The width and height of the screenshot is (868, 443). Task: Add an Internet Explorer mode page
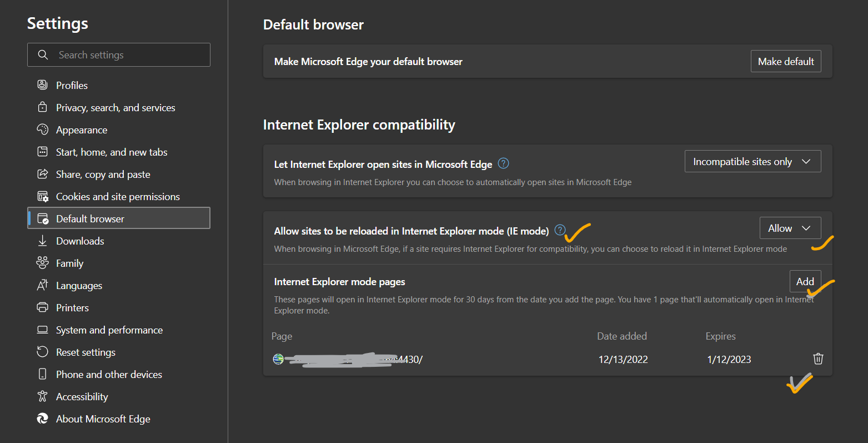pos(805,281)
